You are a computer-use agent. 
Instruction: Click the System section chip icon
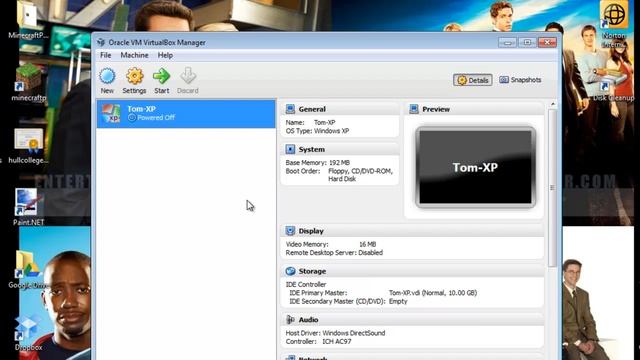(x=290, y=149)
